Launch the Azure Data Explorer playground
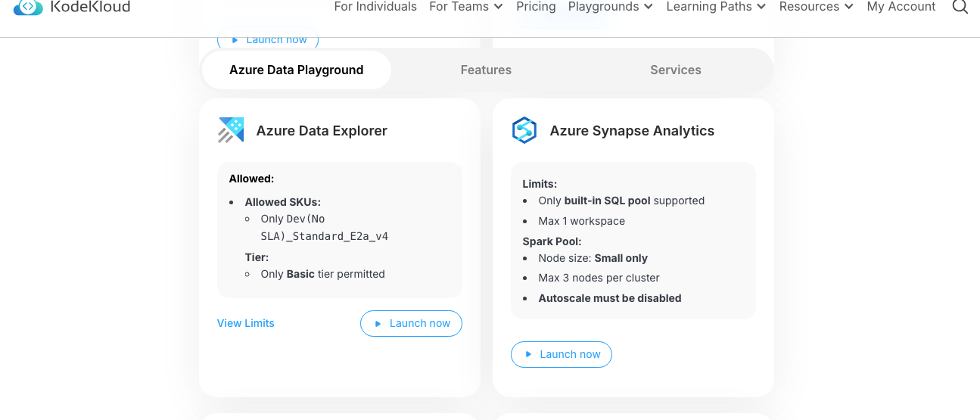Screen dimensions: 980x420 (x=411, y=323)
